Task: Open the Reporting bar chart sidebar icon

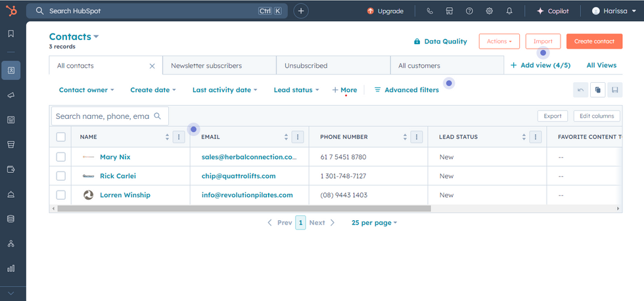Action: point(11,269)
